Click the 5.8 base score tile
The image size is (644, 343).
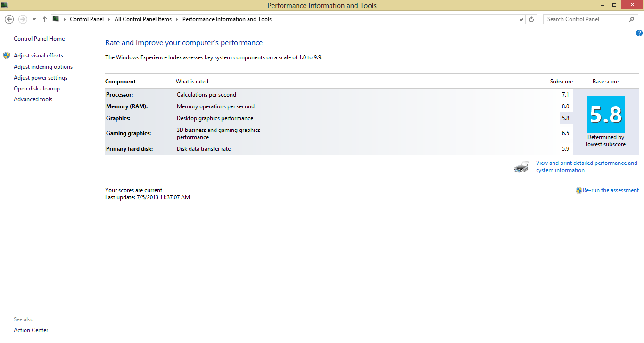(x=606, y=114)
